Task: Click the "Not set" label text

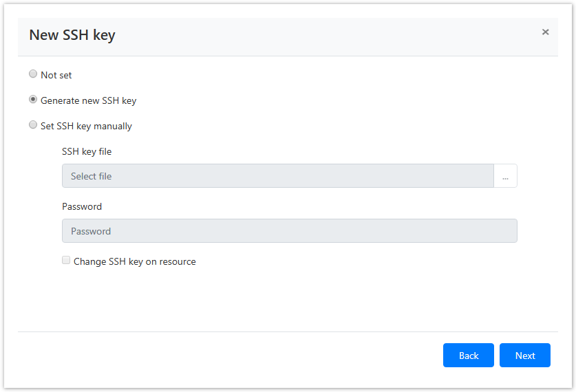Action: tap(56, 75)
